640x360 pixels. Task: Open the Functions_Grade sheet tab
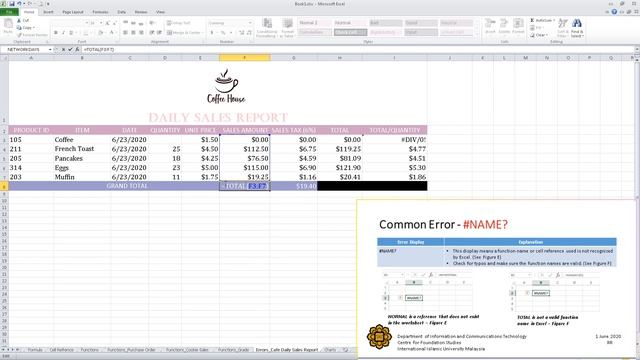233,350
